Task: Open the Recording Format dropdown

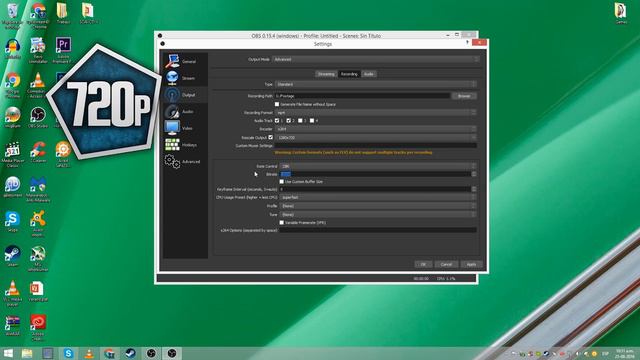Action: (x=376, y=112)
